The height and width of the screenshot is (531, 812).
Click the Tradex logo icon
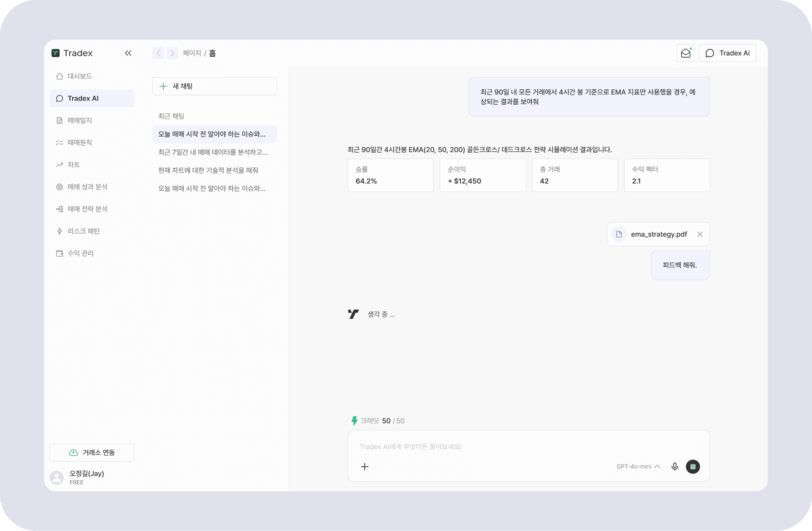tap(56, 53)
